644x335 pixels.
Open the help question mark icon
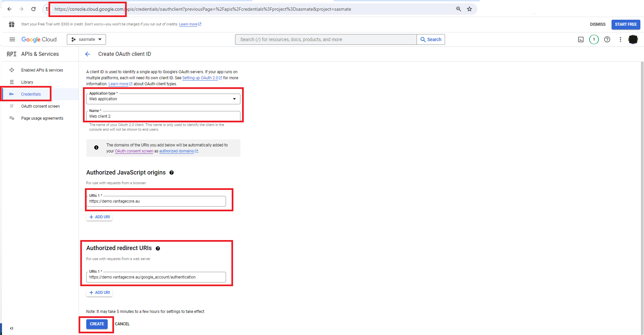[607, 39]
